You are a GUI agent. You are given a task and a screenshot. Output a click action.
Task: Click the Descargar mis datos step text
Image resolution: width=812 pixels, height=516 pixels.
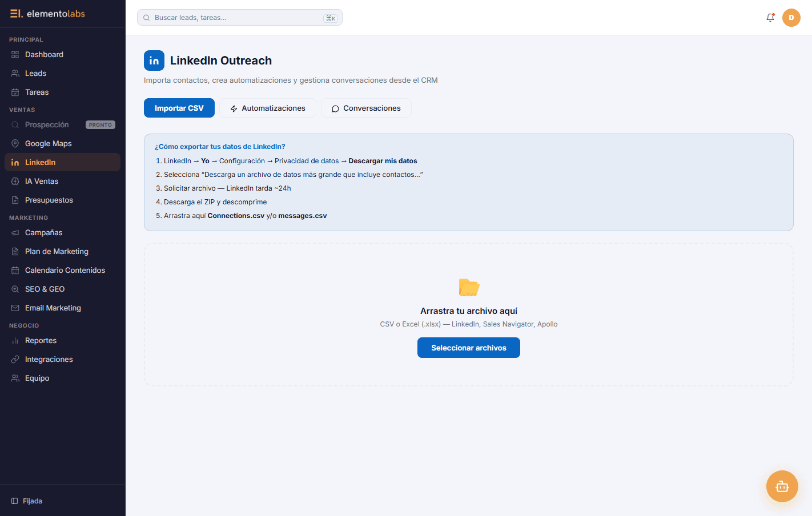click(x=383, y=161)
